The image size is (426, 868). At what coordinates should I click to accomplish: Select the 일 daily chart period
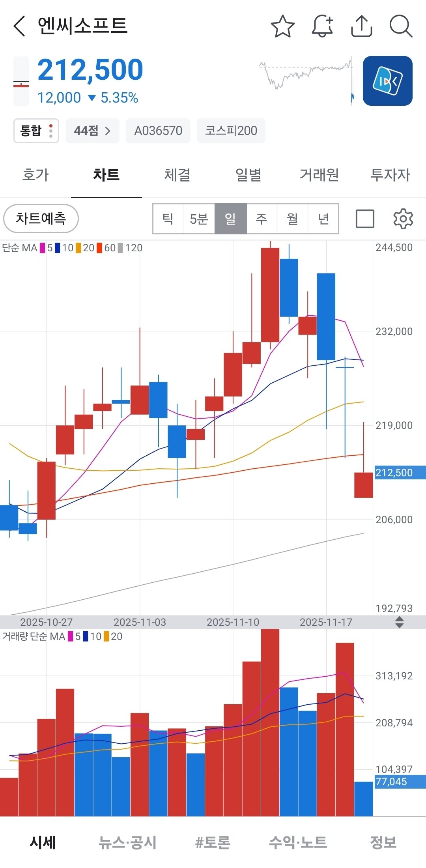coord(230,219)
